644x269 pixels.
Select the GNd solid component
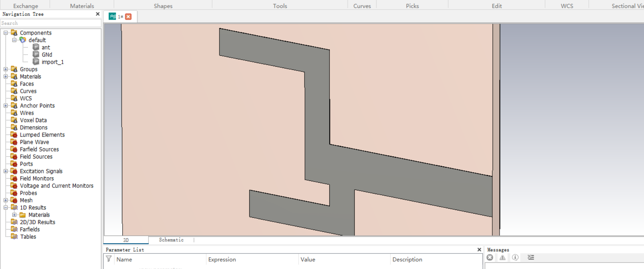coord(47,55)
